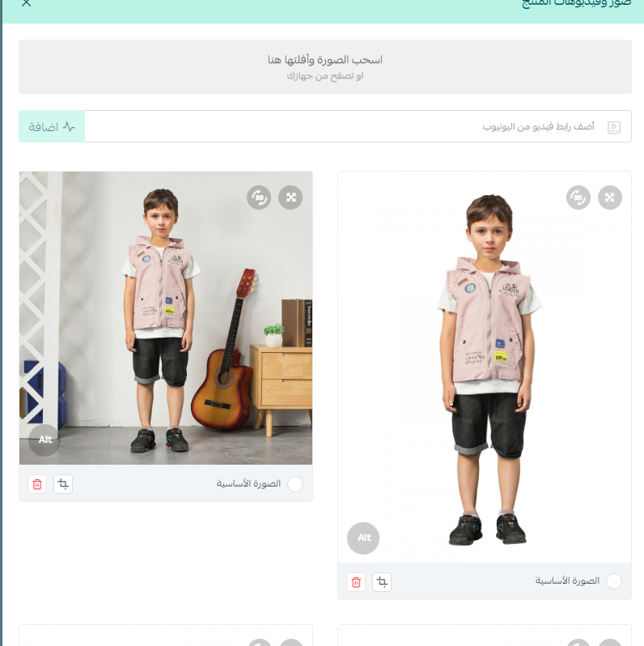Screen dimensions: 644x646
Task: Set guitar background photo as main image
Action: [295, 483]
